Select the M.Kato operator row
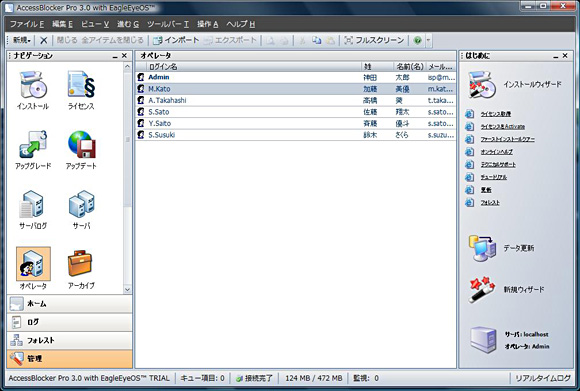The height and width of the screenshot is (391, 580). click(296, 89)
